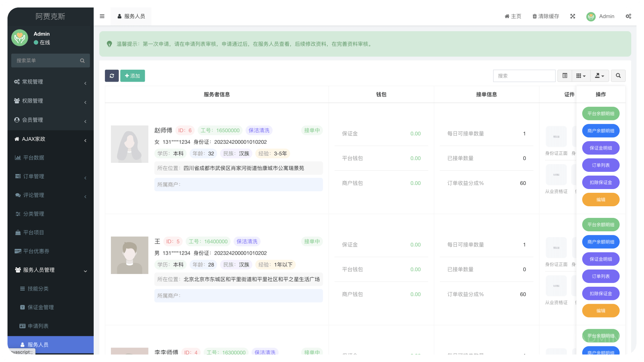Click the refresh icon above the table
Image resolution: width=644 pixels, height=362 pixels.
(x=112, y=76)
